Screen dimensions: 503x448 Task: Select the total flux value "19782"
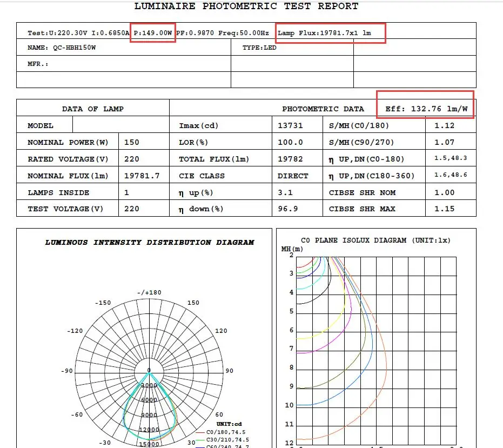point(290,159)
